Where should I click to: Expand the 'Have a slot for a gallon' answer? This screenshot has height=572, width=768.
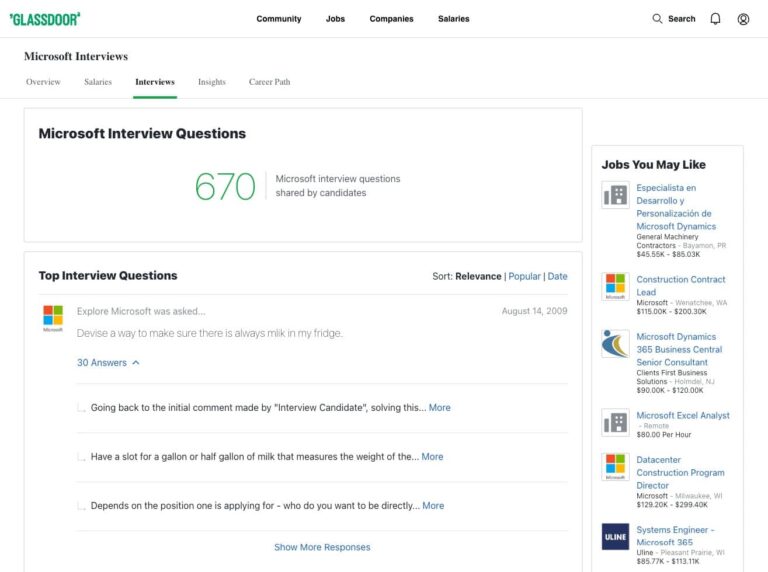[432, 457]
